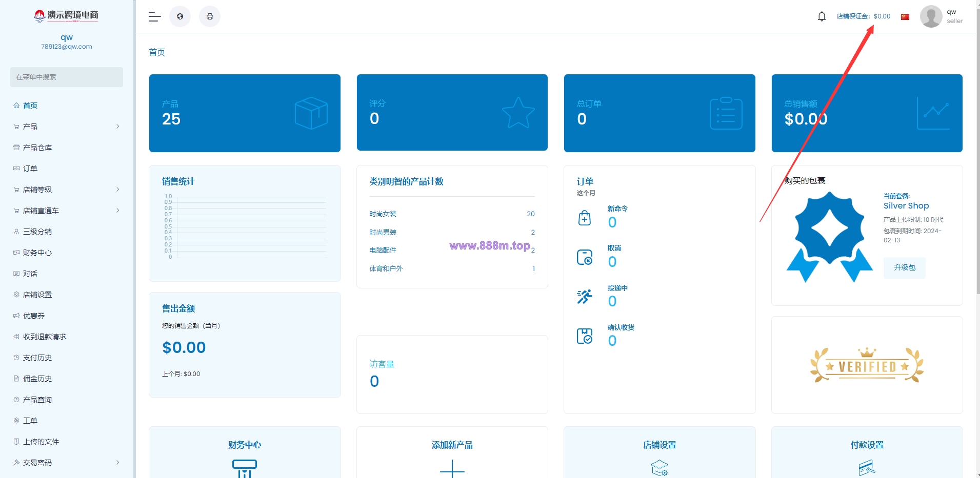Open the 财务中心 shortcut card title

pyautogui.click(x=245, y=445)
